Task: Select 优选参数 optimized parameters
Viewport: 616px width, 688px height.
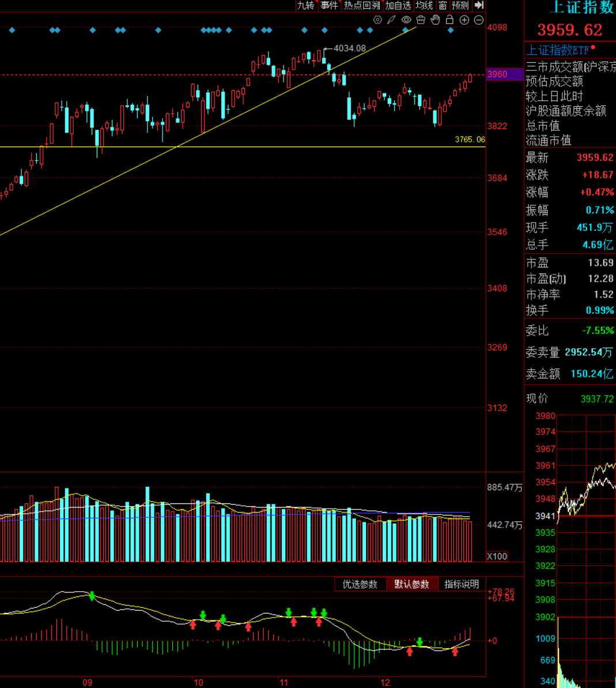Action: tap(360, 584)
